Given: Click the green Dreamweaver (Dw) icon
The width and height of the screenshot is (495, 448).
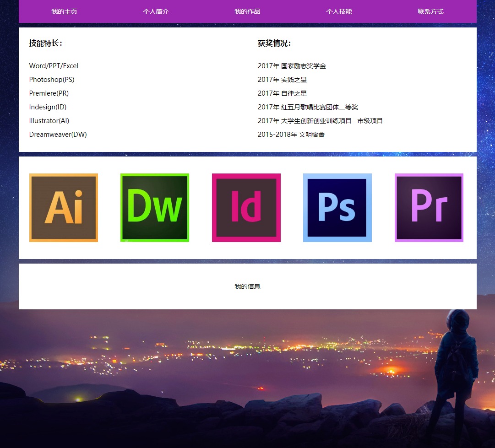Looking at the screenshot, I should pyautogui.click(x=155, y=208).
